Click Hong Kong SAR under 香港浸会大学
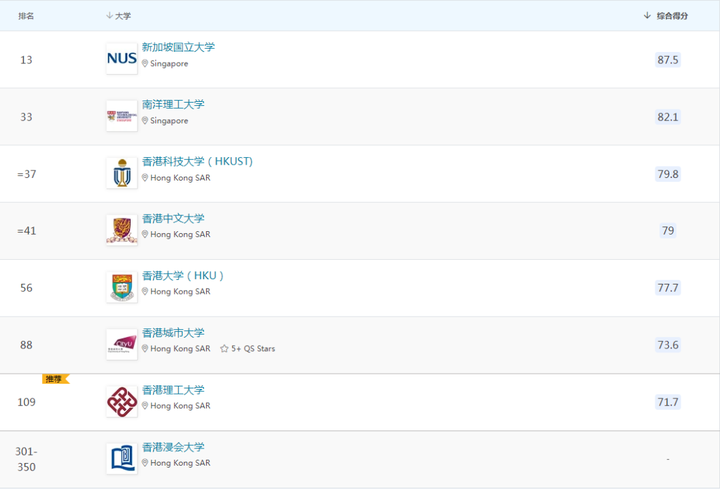The height and width of the screenshot is (489, 720). point(180,463)
